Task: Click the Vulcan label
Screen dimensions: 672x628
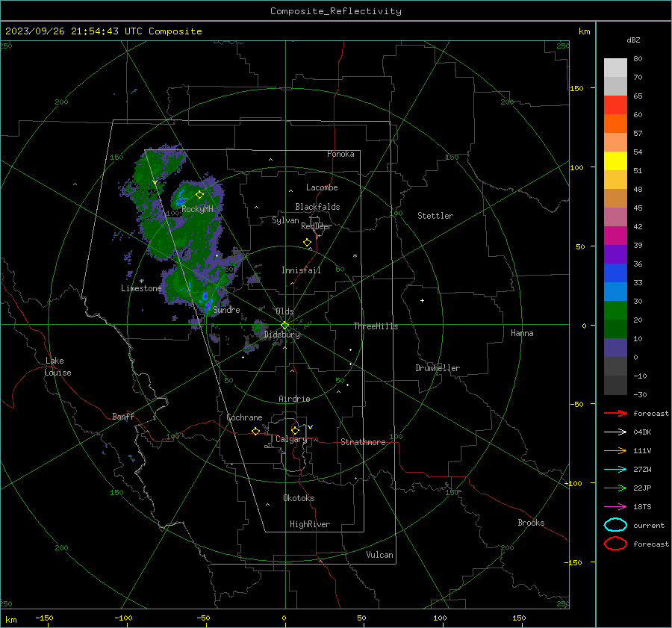Action: tap(380, 555)
